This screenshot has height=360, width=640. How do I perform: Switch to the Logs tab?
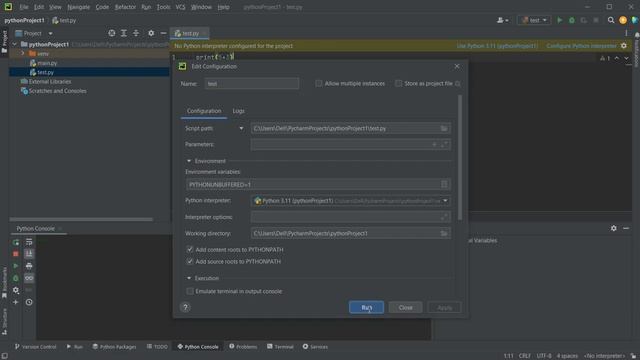(x=238, y=111)
